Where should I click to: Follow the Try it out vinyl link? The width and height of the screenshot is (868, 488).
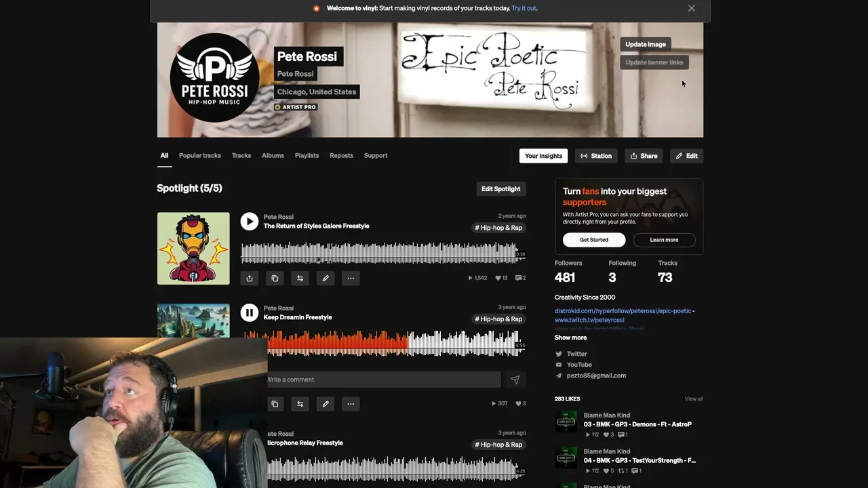point(524,8)
